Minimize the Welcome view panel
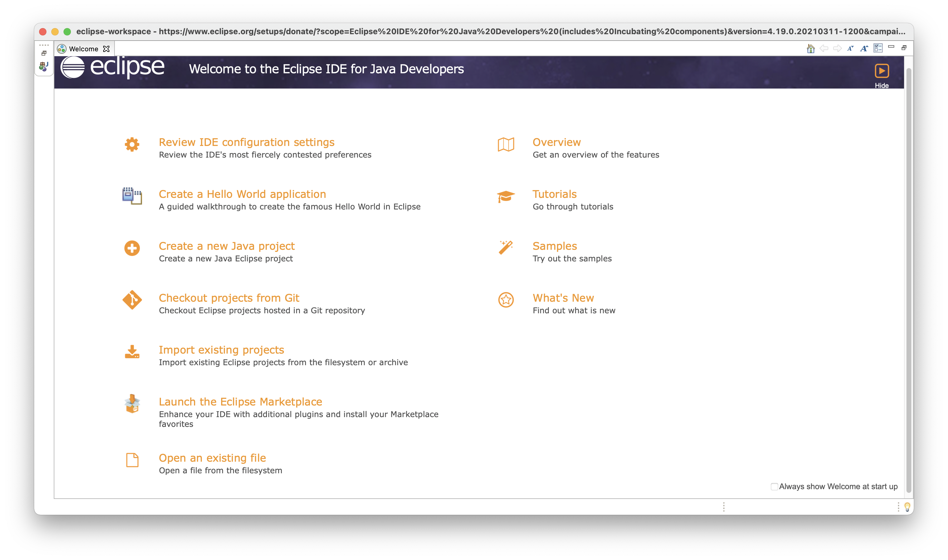The height and width of the screenshot is (560, 948). pyautogui.click(x=891, y=47)
